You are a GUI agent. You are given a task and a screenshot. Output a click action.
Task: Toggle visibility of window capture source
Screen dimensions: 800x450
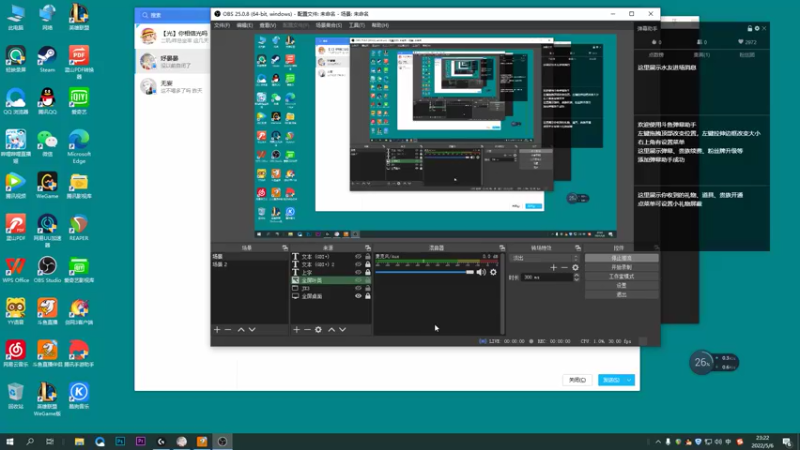pos(358,288)
